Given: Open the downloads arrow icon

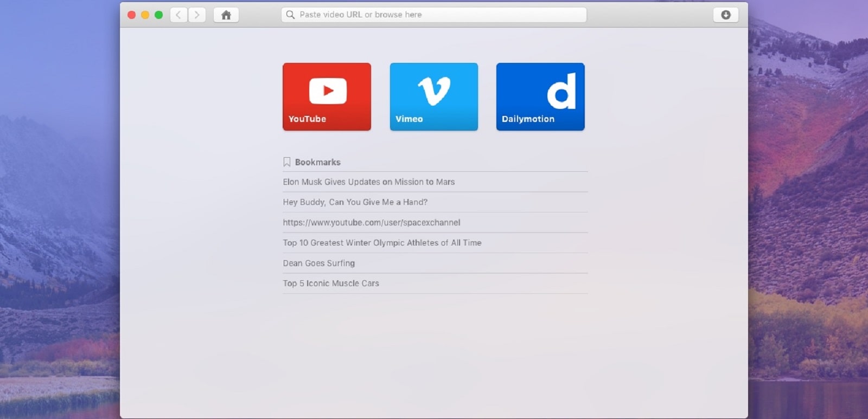Looking at the screenshot, I should (x=725, y=15).
